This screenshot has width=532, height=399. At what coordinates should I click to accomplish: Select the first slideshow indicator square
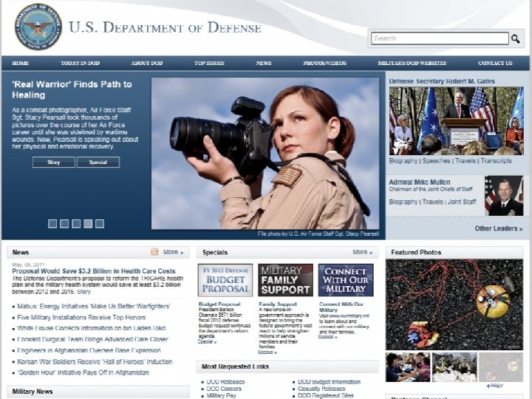coord(52,224)
